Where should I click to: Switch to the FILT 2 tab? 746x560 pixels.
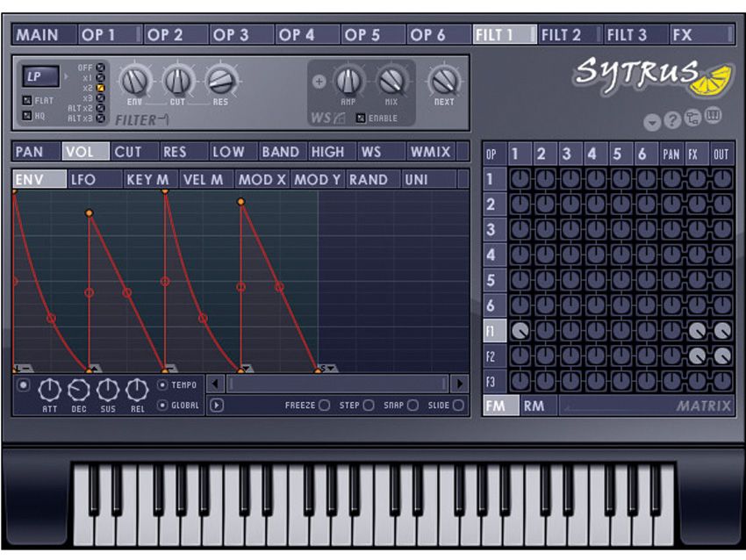(x=565, y=36)
